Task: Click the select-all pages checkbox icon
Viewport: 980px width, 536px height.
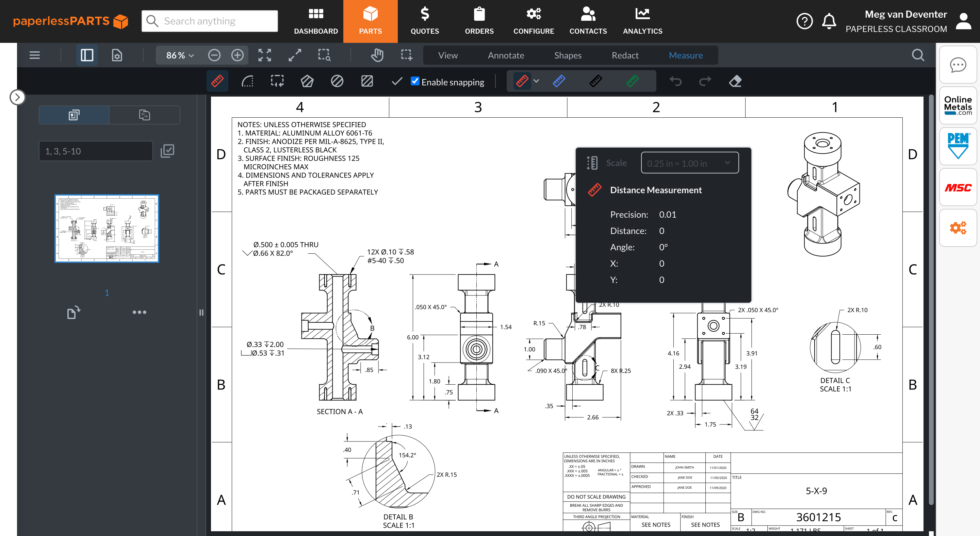Action: [x=167, y=151]
